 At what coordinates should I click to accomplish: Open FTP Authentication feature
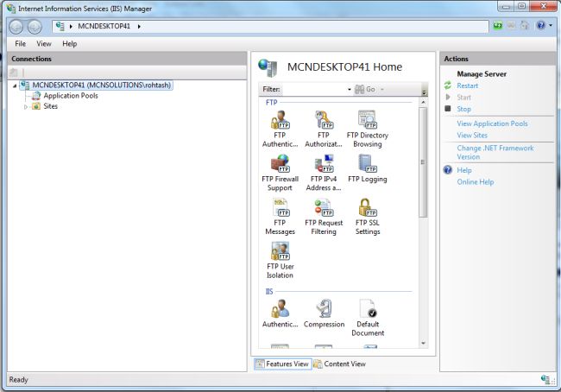tap(280, 130)
